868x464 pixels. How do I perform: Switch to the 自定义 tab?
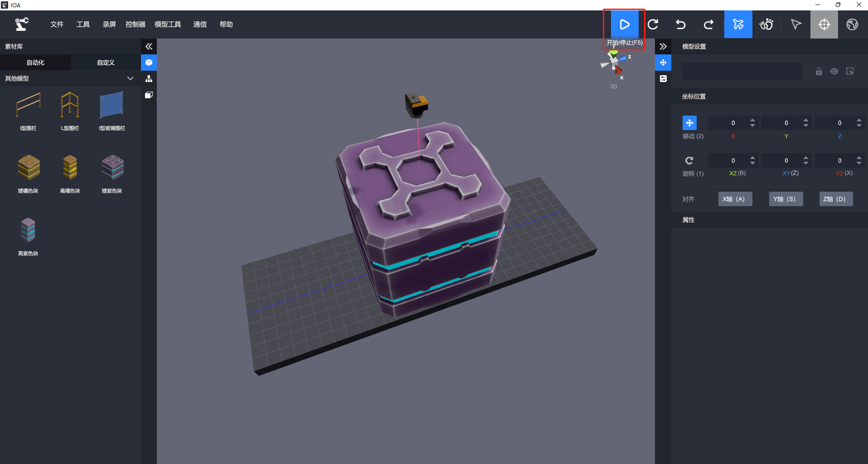[x=106, y=63]
